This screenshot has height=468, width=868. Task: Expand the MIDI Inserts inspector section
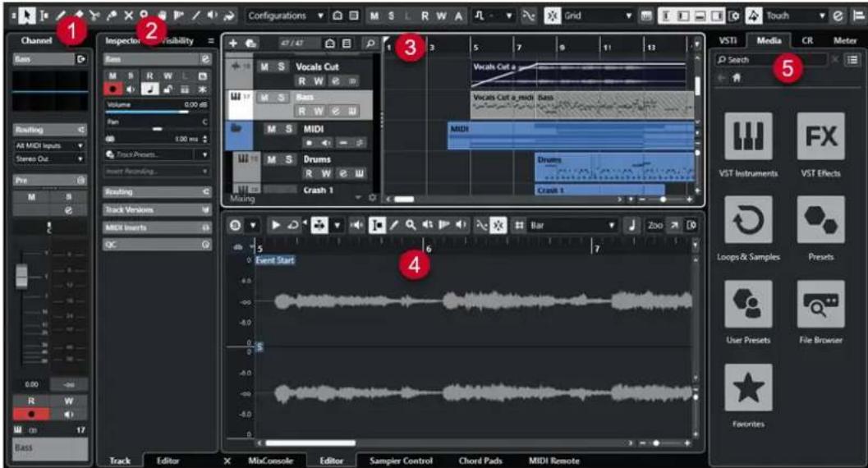(x=157, y=227)
